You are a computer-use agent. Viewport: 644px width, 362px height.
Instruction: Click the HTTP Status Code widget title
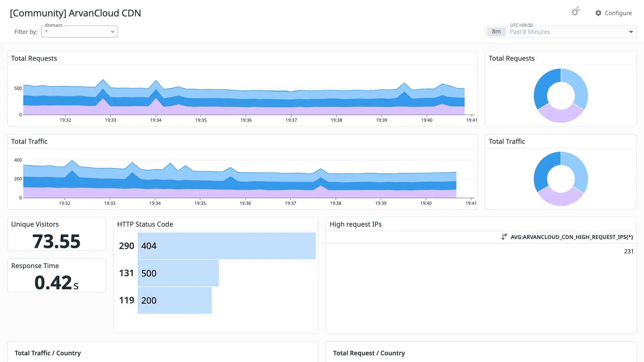145,224
